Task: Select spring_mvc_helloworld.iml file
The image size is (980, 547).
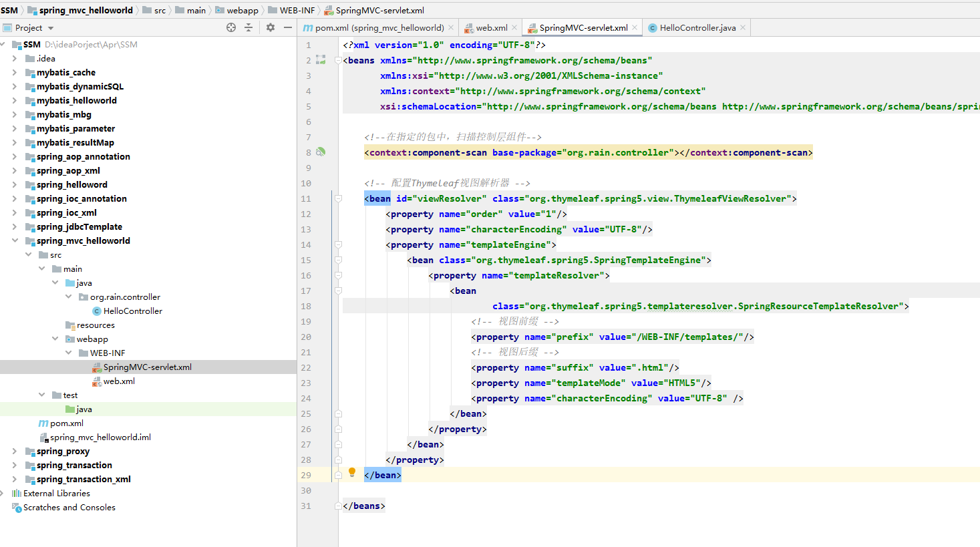Action: [100, 437]
